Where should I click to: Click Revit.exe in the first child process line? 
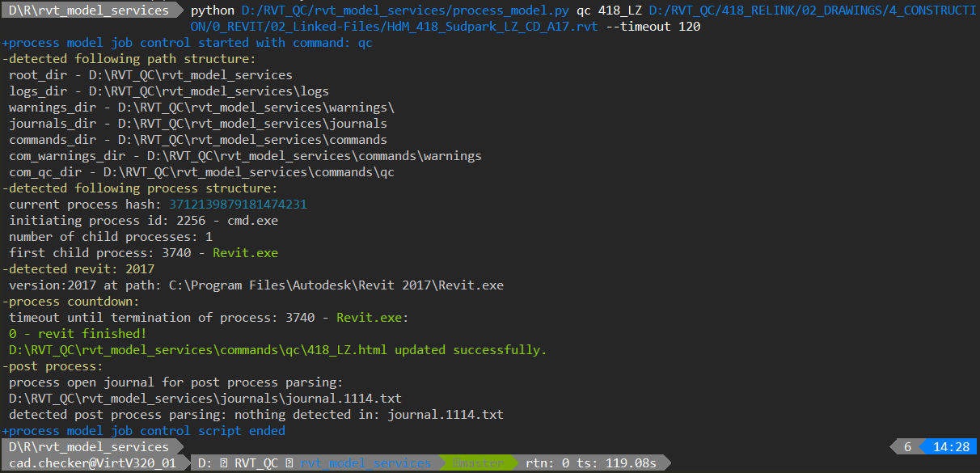pyautogui.click(x=245, y=253)
